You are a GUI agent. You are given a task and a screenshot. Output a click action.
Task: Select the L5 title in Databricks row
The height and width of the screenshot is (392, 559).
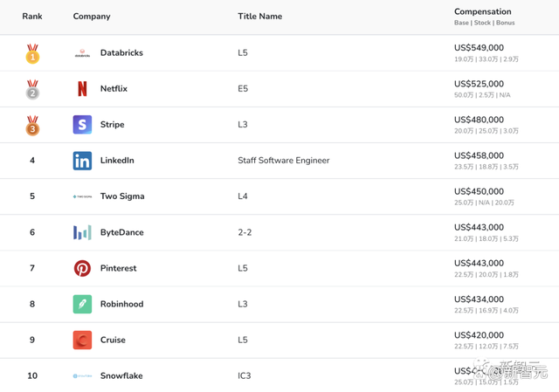pos(243,52)
